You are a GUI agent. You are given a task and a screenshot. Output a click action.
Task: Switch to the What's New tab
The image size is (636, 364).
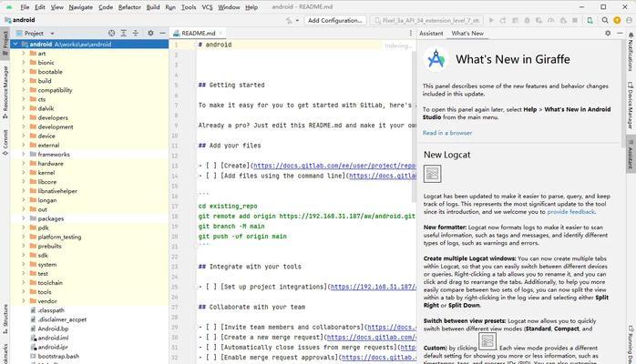point(467,33)
